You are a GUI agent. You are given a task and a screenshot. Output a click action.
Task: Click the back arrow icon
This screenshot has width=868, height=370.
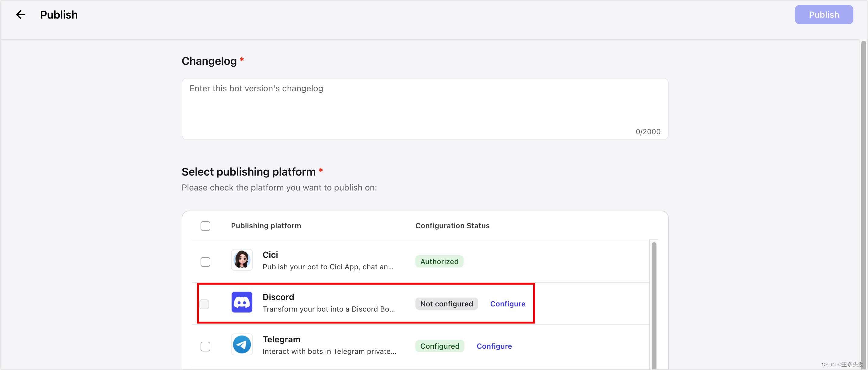point(21,15)
